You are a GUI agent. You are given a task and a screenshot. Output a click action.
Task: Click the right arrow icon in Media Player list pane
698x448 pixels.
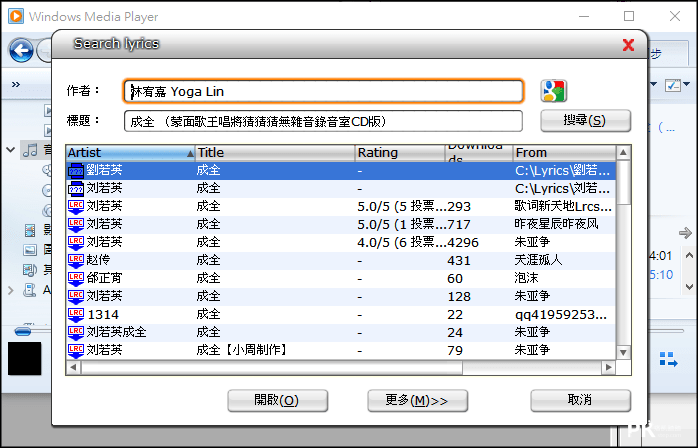coord(685,233)
